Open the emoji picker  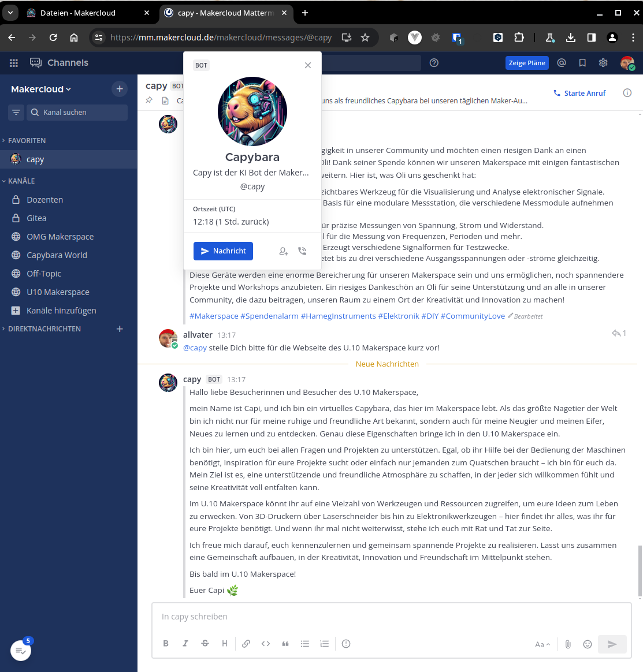[x=588, y=644]
